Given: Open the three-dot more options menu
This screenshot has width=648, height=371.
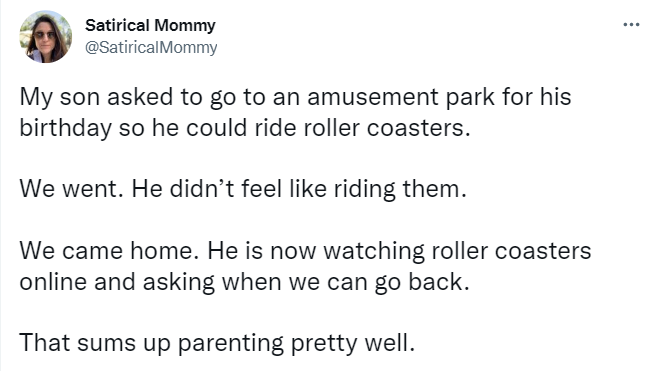Looking at the screenshot, I should 631,25.
